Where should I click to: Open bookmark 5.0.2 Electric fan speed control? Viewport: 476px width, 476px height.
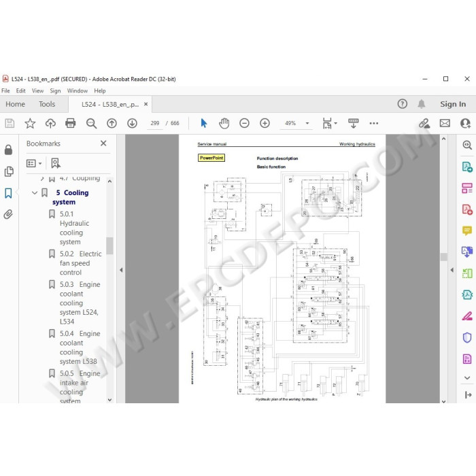pos(80,263)
